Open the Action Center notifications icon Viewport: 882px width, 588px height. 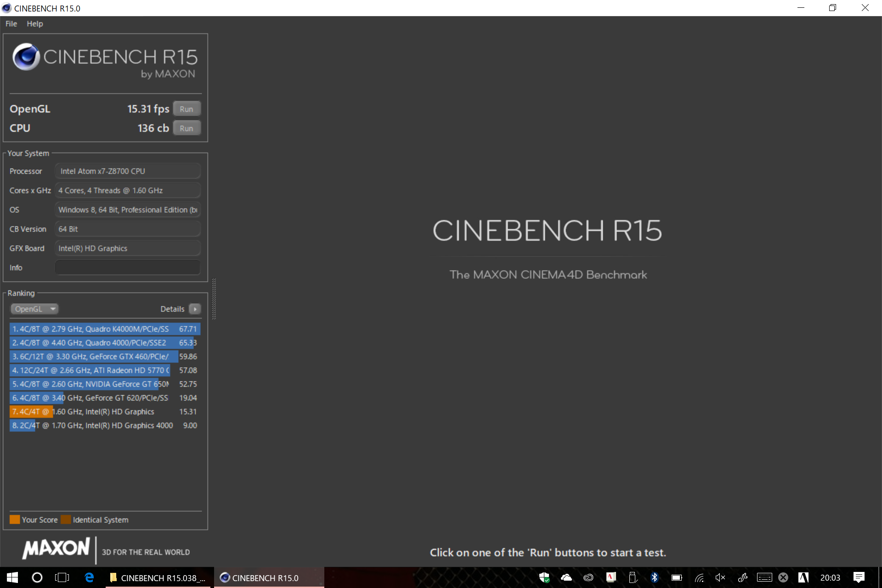(859, 577)
